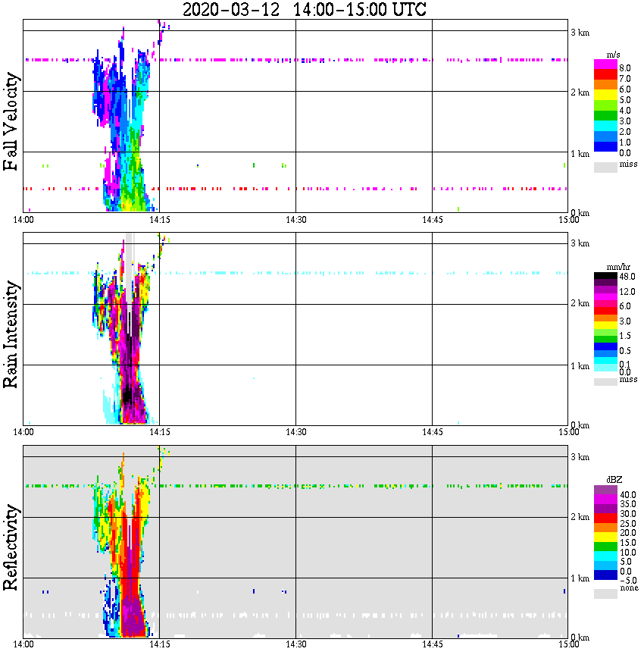644x658 pixels.
Task: Select the "Reflectivity" axis label
Action: pos(11,547)
